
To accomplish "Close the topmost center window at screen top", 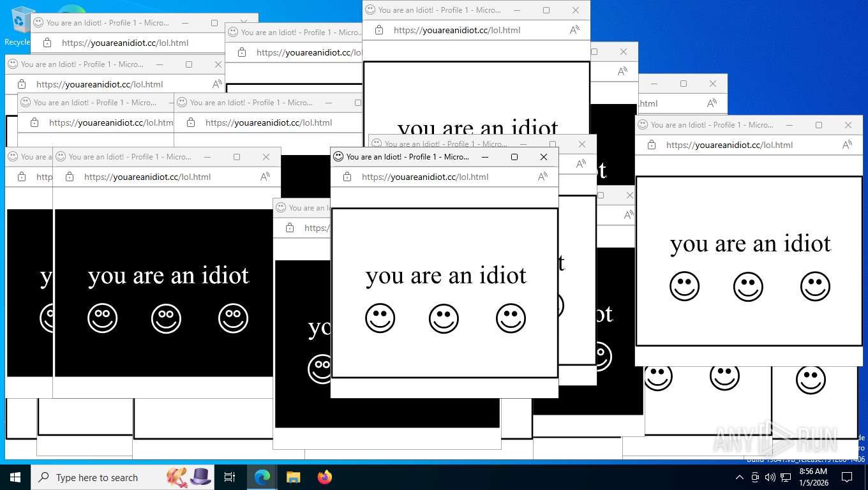I will point(576,10).
